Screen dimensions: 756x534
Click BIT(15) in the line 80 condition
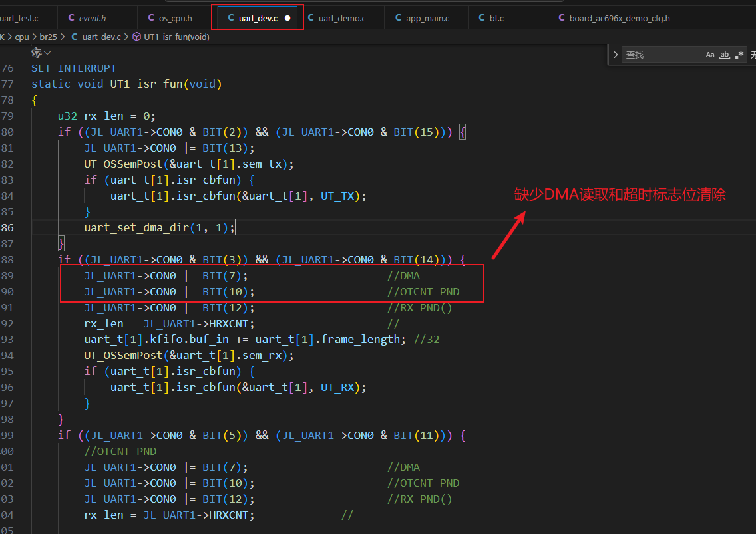click(416, 132)
